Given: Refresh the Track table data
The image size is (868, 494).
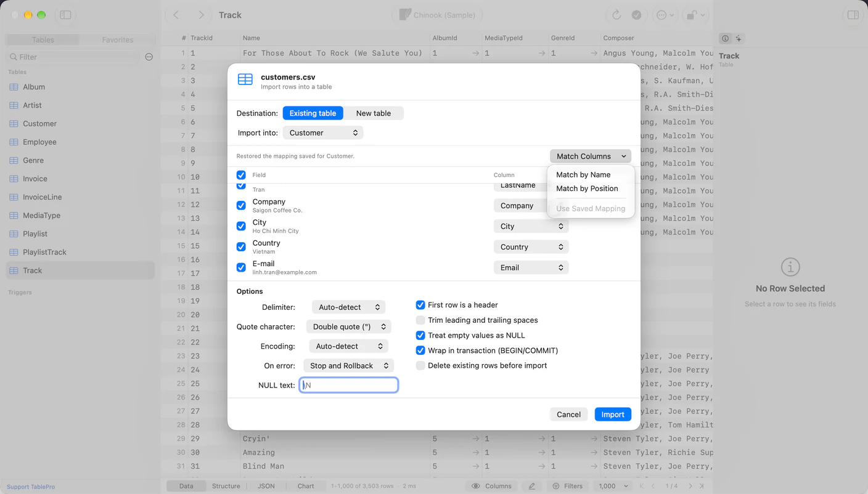Looking at the screenshot, I should 616,15.
